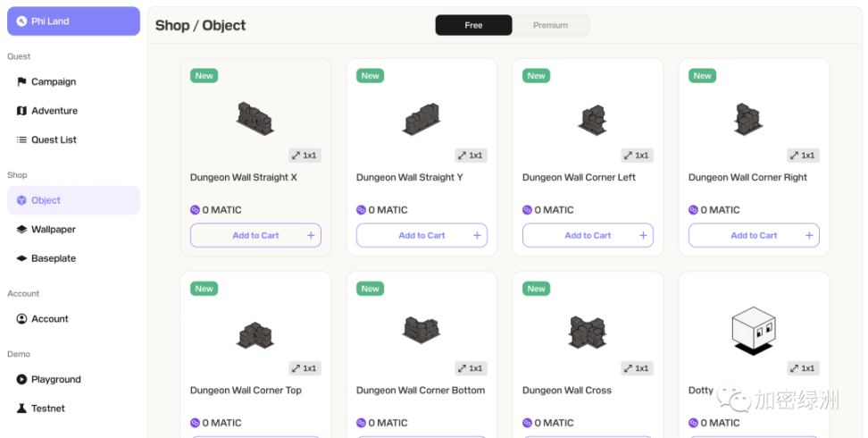Click plus icon for Dungeon Wall Corner Right
Image resolution: width=868 pixels, height=438 pixels.
(809, 235)
